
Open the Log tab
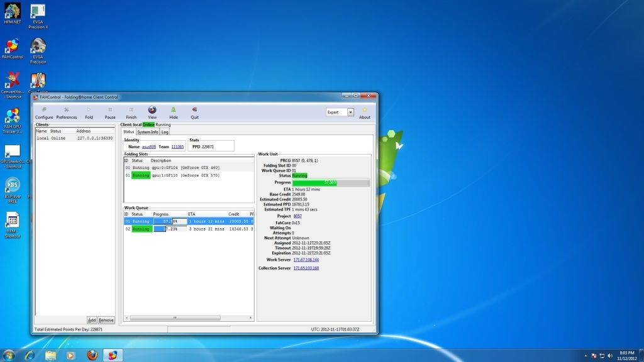165,132
